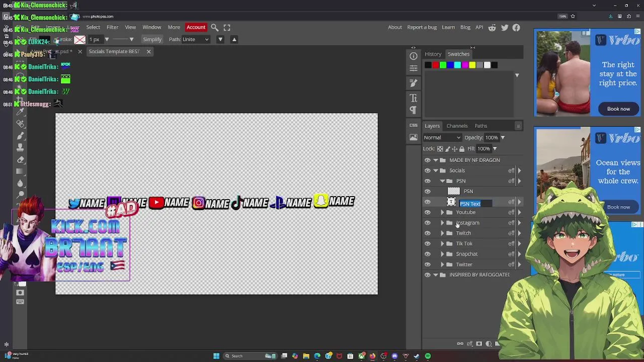644x362 pixels.
Task: Open Photopea Twitter icon link
Action: point(505,28)
